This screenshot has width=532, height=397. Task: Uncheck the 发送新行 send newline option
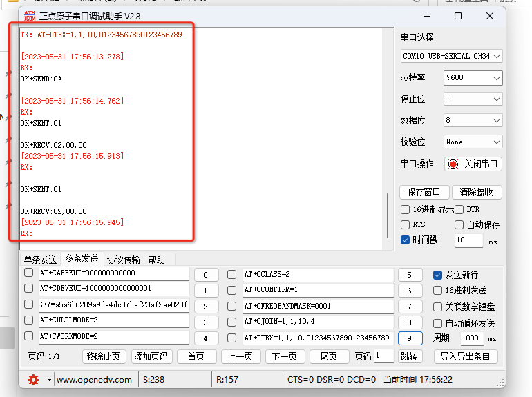pos(437,275)
